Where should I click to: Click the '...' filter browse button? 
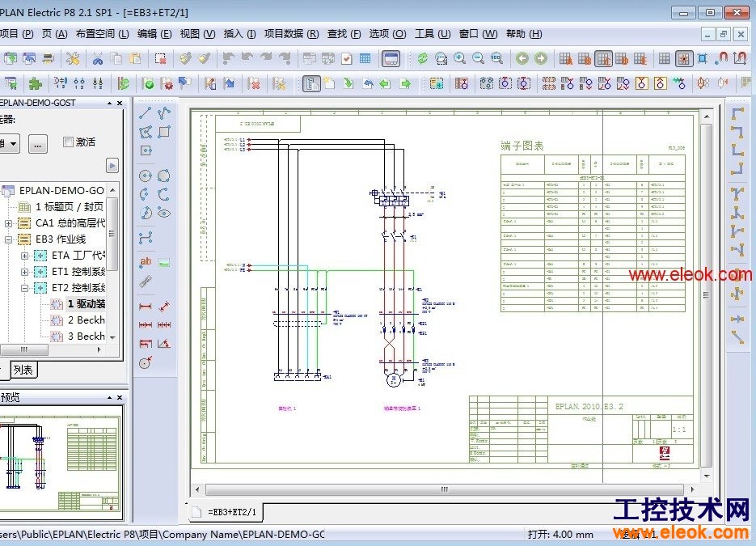tap(38, 143)
